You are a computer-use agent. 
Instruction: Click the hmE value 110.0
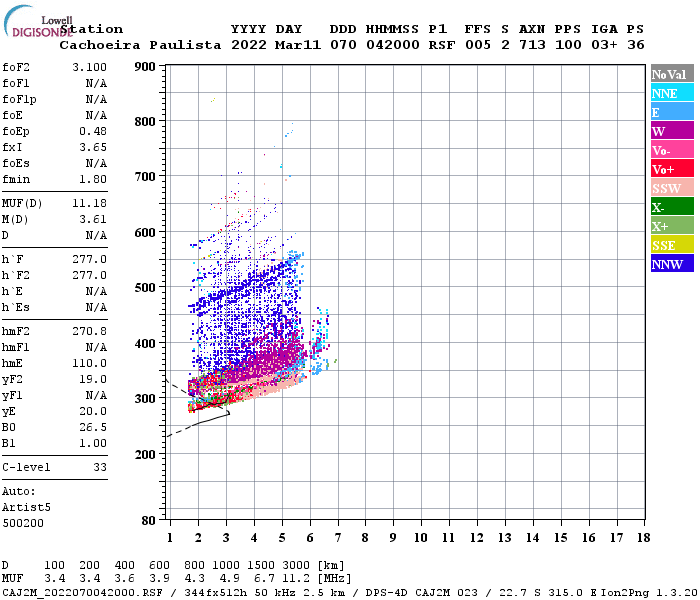coord(89,363)
